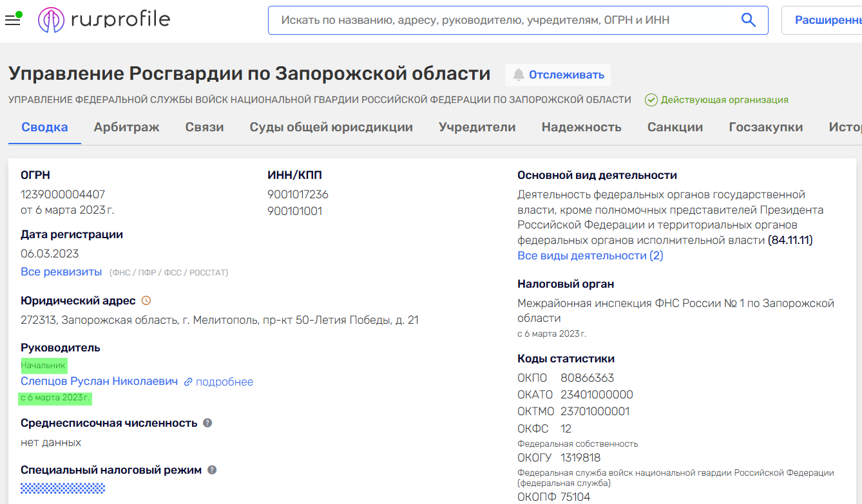862x504 pixels.
Task: Open Все виды деятельности (2) link
Action: click(590, 256)
